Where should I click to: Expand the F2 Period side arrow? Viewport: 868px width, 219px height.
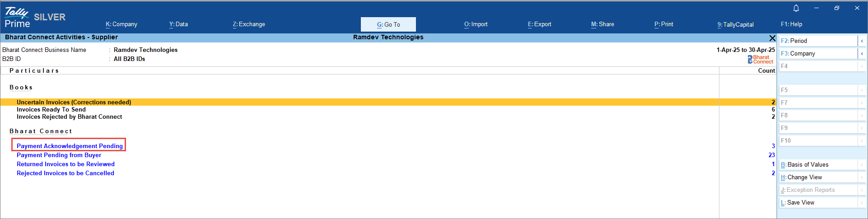coord(862,41)
